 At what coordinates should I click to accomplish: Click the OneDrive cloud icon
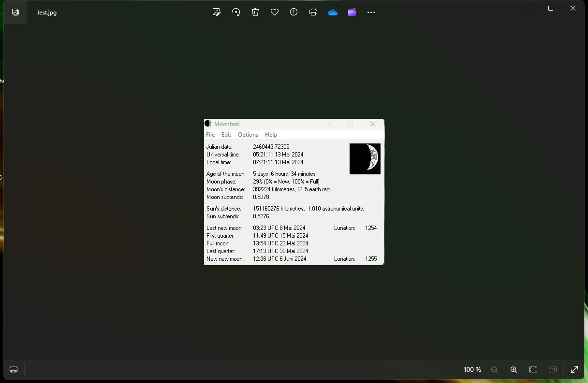[333, 13]
